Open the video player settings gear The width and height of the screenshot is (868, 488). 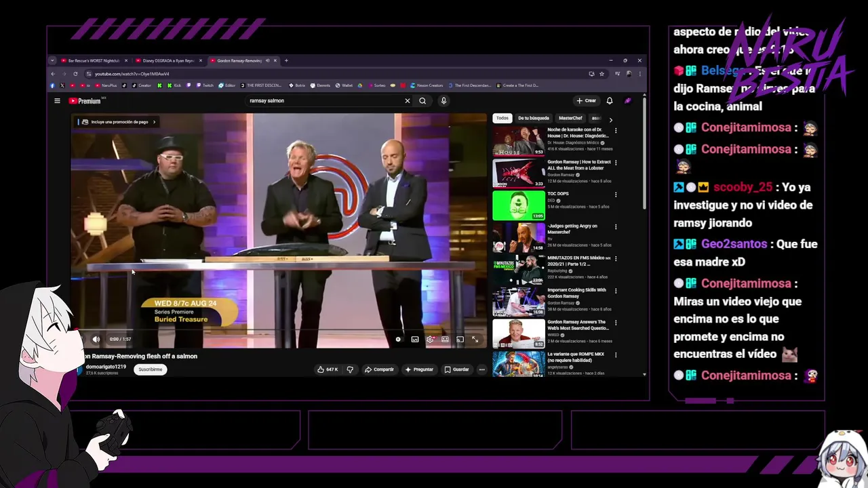tap(430, 339)
